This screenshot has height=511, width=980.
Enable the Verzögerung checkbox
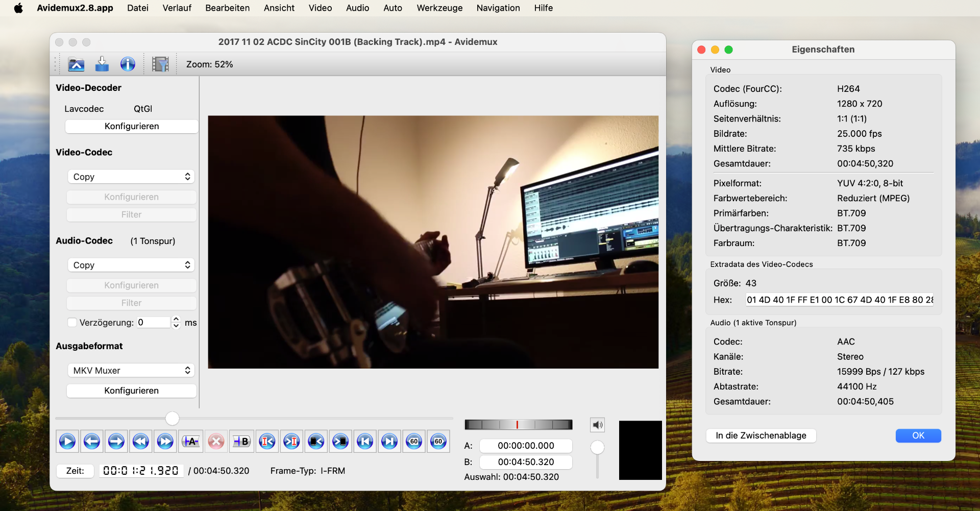click(72, 323)
